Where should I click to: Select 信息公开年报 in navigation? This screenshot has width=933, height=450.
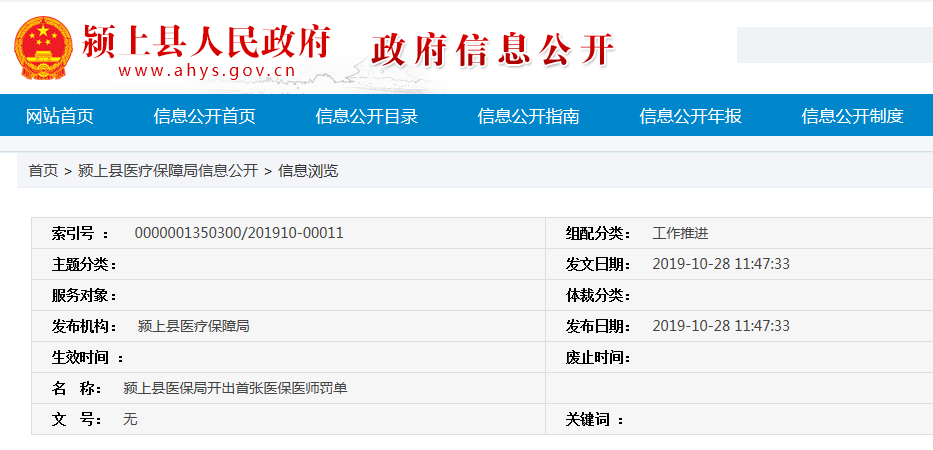[690, 116]
